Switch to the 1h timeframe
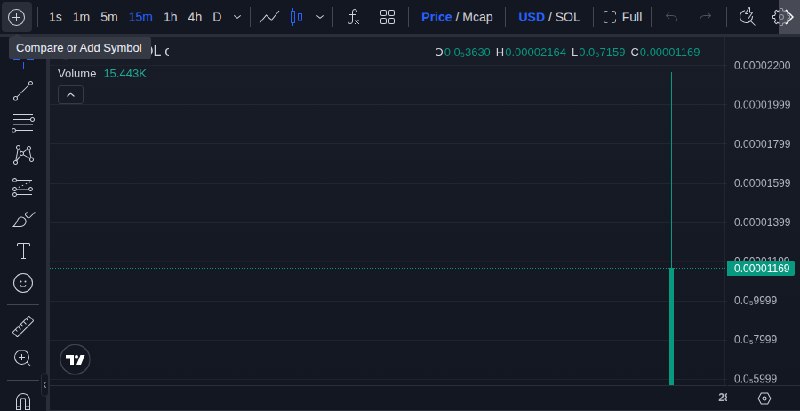The height and width of the screenshot is (411, 800). tap(170, 17)
